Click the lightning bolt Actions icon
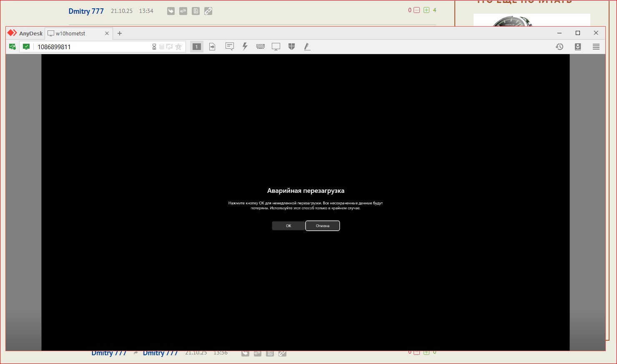 tap(245, 47)
